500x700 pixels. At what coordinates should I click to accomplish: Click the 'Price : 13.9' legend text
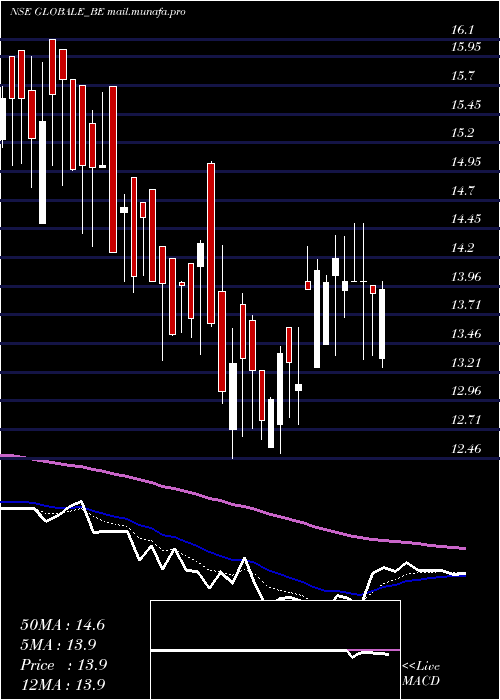(63, 664)
